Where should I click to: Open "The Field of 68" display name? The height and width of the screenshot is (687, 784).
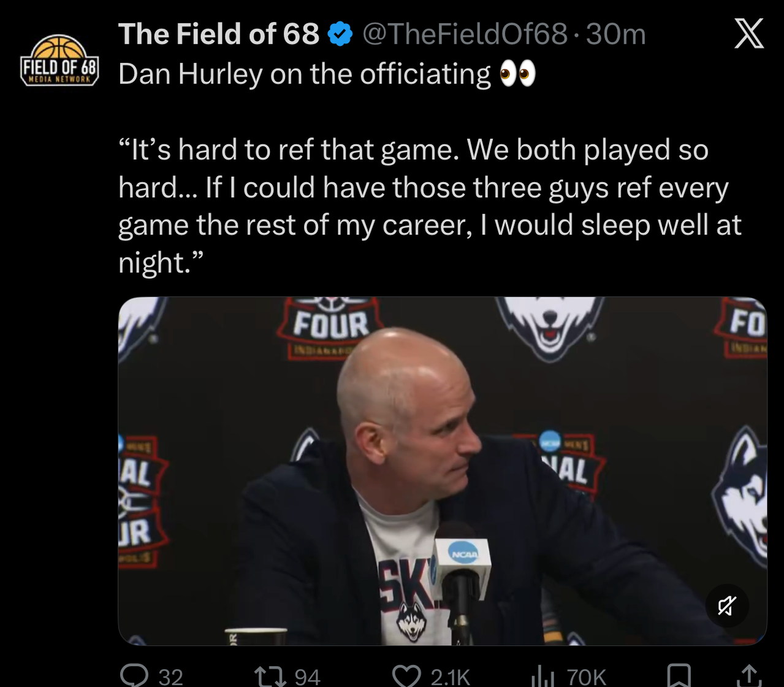click(x=219, y=34)
